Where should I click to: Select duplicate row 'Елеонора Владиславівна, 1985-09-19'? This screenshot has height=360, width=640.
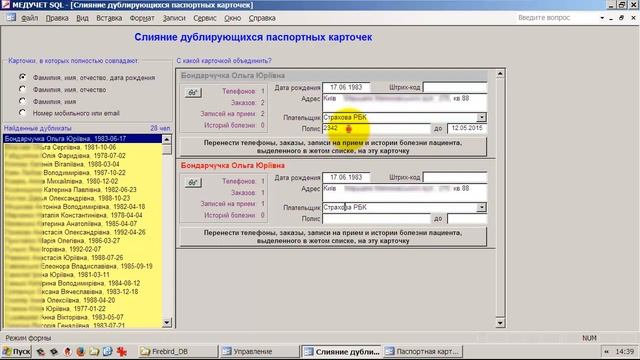pyautogui.click(x=83, y=266)
